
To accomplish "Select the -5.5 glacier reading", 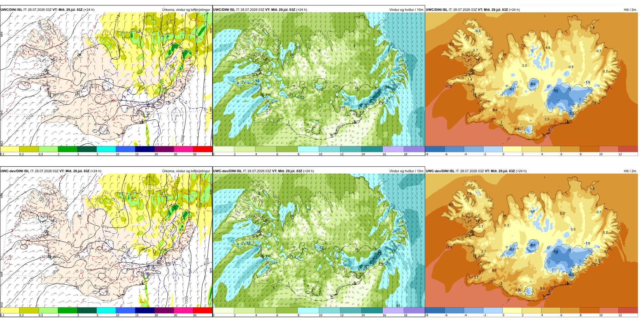I will pos(512,250).
